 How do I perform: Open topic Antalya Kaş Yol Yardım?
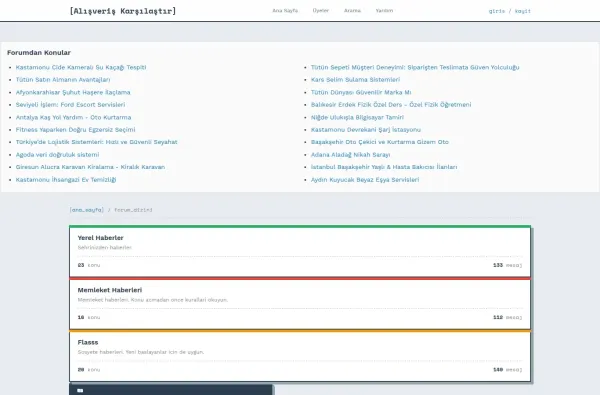(x=73, y=117)
